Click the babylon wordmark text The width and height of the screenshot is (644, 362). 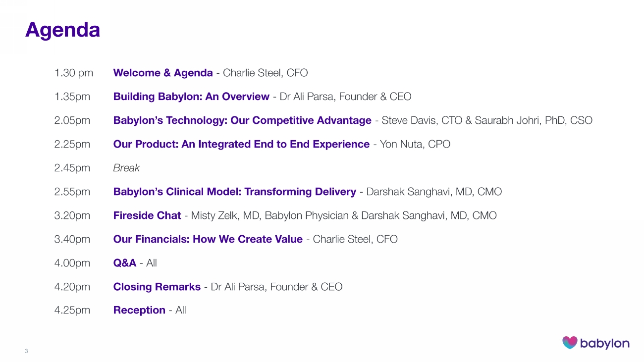click(604, 343)
